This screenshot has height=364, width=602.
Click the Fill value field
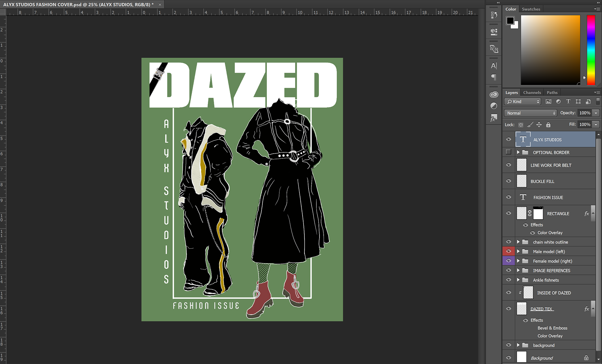[585, 124]
